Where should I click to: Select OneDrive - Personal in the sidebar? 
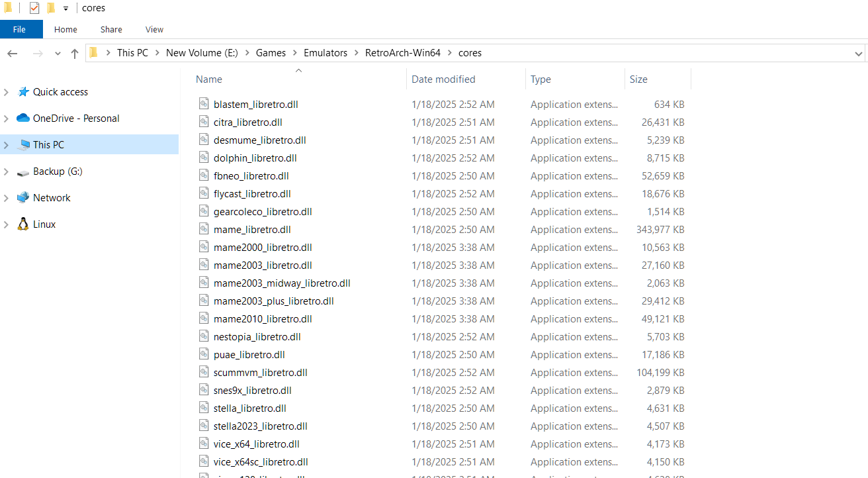point(76,119)
